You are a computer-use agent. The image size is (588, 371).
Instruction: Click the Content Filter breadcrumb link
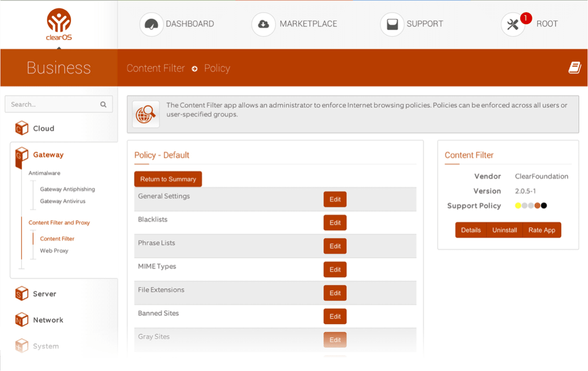pyautogui.click(x=156, y=68)
